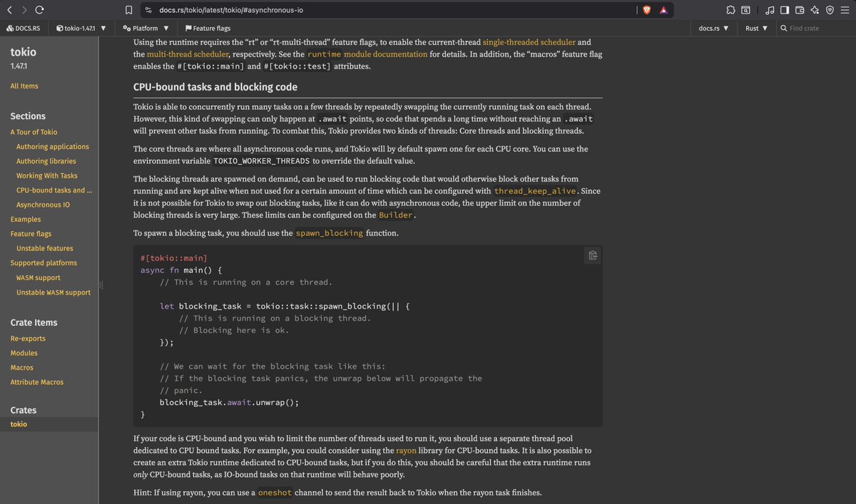Reload the page with the refresh icon
Image resolution: width=856 pixels, height=504 pixels.
point(39,10)
